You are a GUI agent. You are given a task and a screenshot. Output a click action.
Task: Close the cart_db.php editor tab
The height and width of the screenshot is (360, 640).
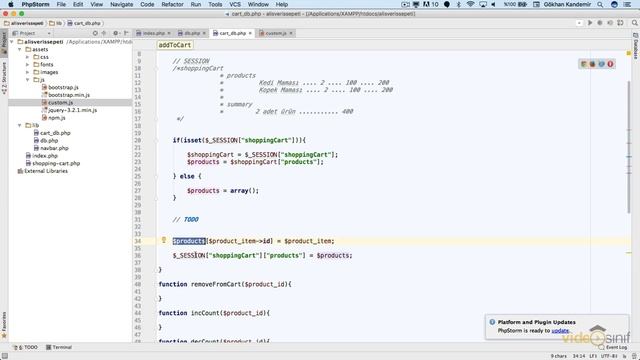[250, 33]
